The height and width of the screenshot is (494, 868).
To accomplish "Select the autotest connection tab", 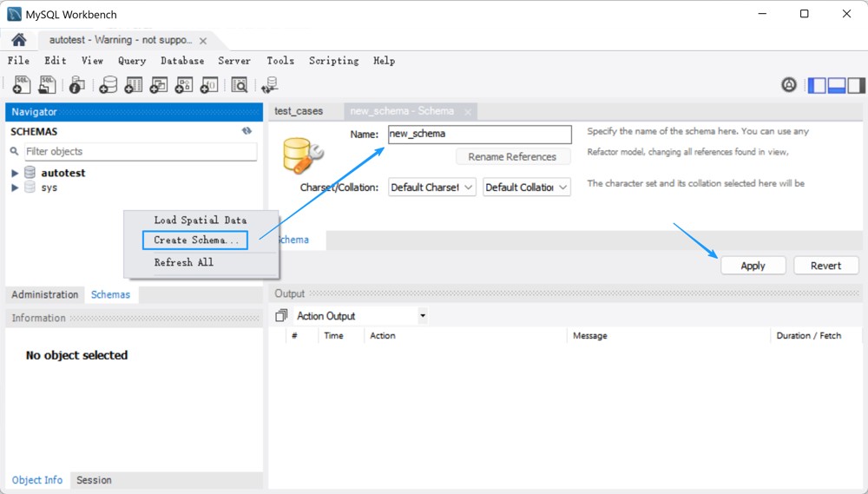I will click(x=121, y=40).
